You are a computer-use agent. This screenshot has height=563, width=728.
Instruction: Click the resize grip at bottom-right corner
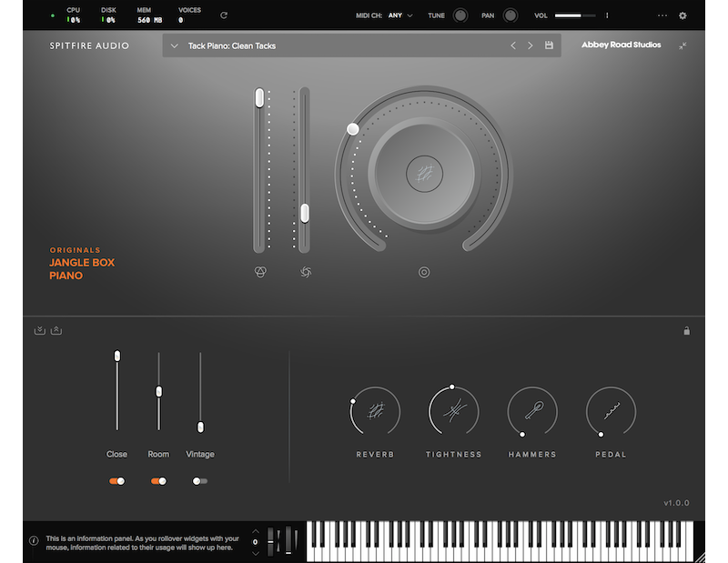click(x=699, y=558)
